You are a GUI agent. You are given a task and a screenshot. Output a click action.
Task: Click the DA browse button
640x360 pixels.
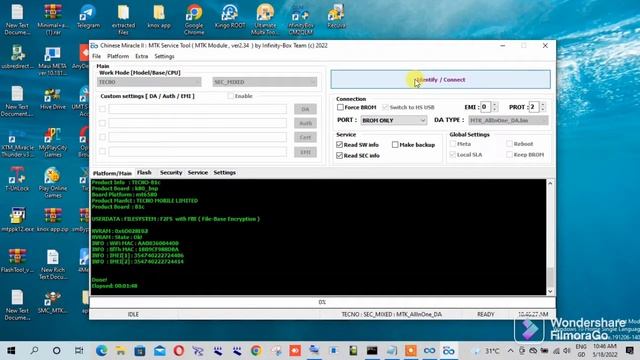305,109
